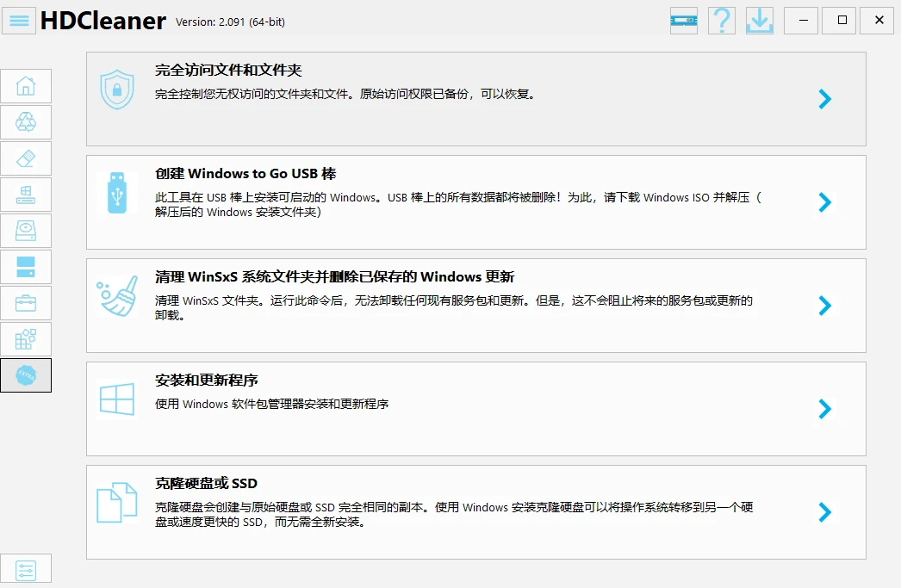This screenshot has height=588, width=901.
Task: Open the 清理 WinSxS 系统文件夹 tool
Action: [474, 306]
